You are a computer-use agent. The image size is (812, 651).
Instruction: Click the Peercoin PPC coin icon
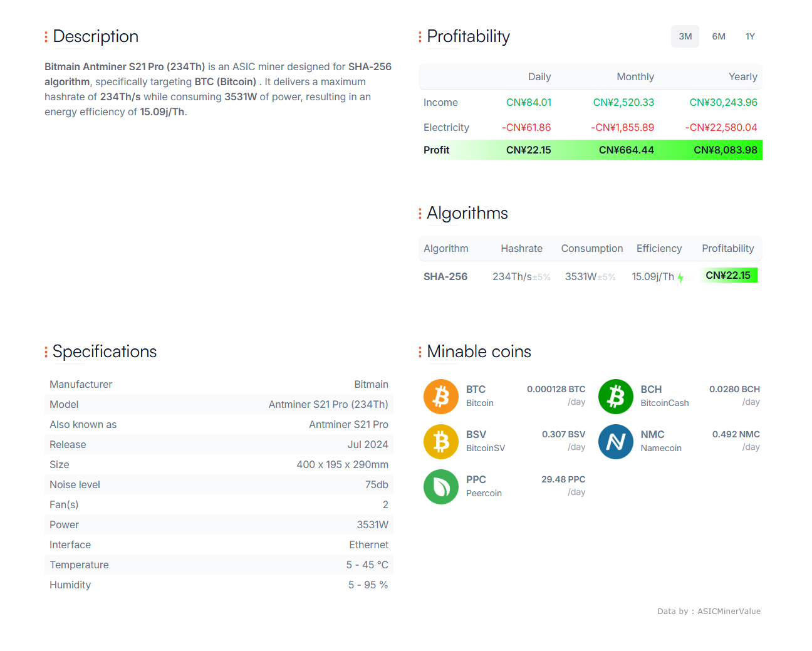441,487
